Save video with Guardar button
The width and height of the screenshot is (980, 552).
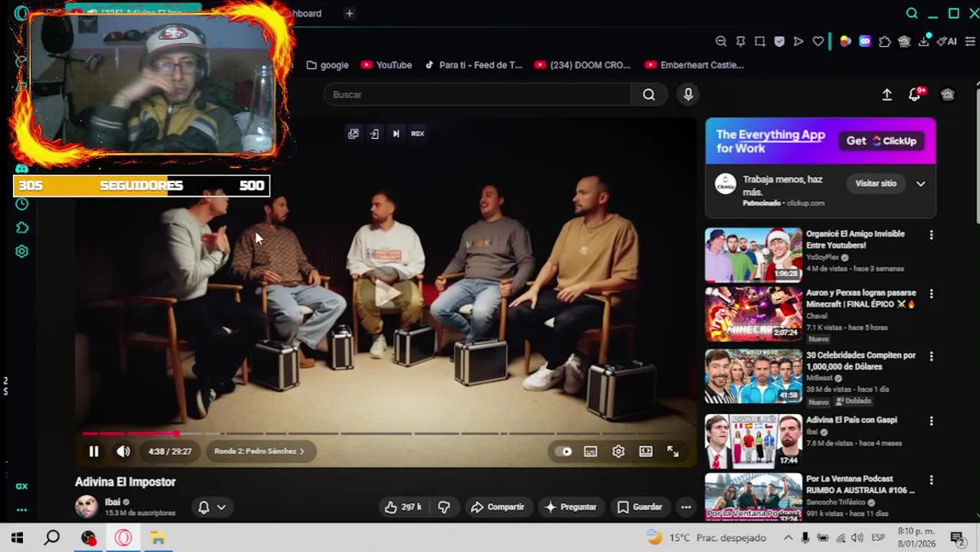[x=640, y=507]
